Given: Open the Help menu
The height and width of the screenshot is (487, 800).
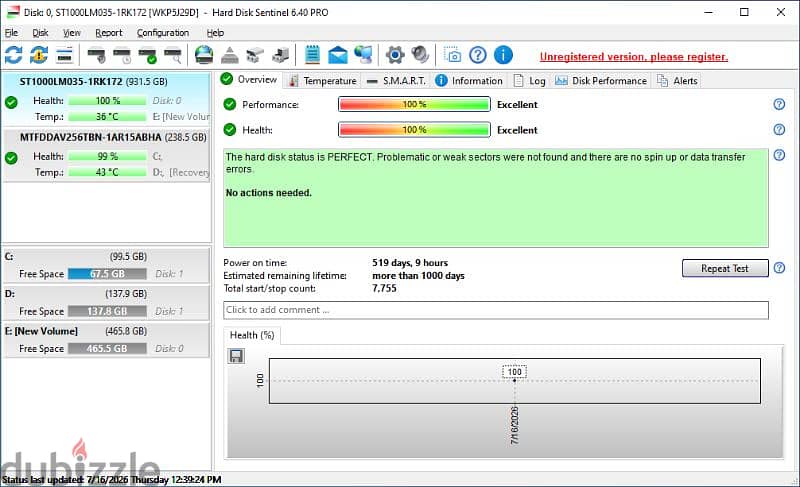Looking at the screenshot, I should [x=215, y=33].
